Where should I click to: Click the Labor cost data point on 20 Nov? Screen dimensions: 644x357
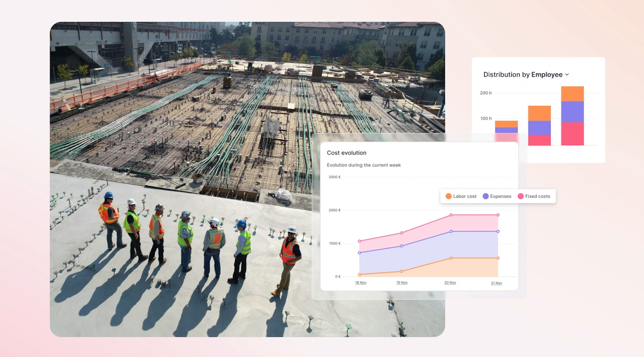(451, 258)
